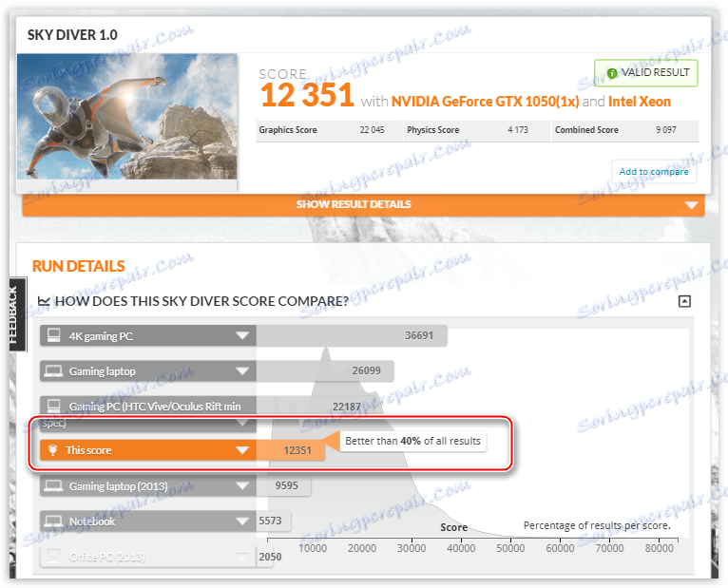Click the Combined Score 9 097 cell

click(625, 130)
